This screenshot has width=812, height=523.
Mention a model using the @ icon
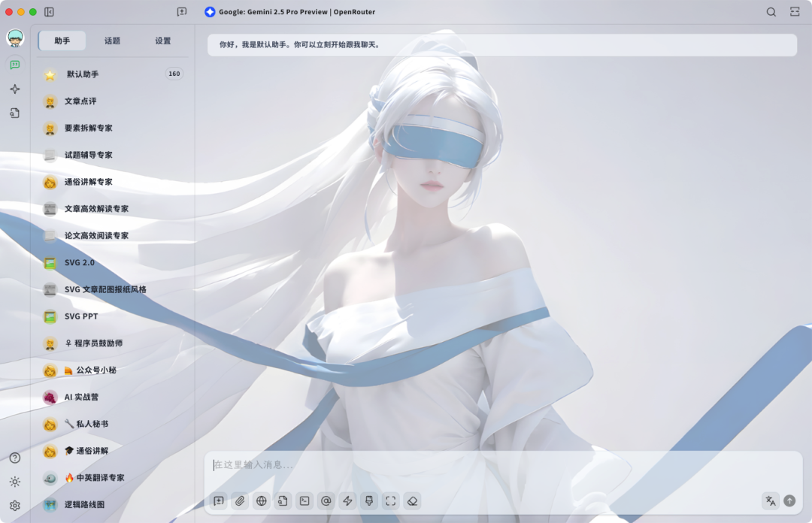coord(326,500)
